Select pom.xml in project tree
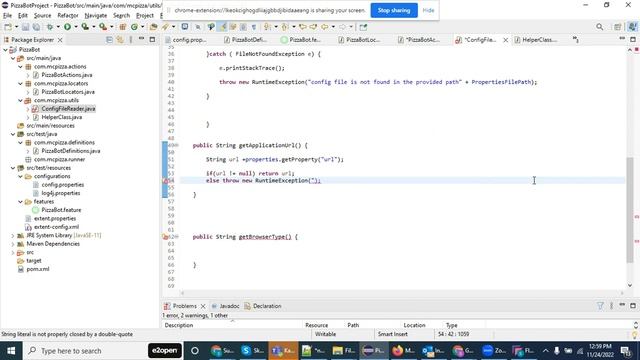 (x=38, y=269)
